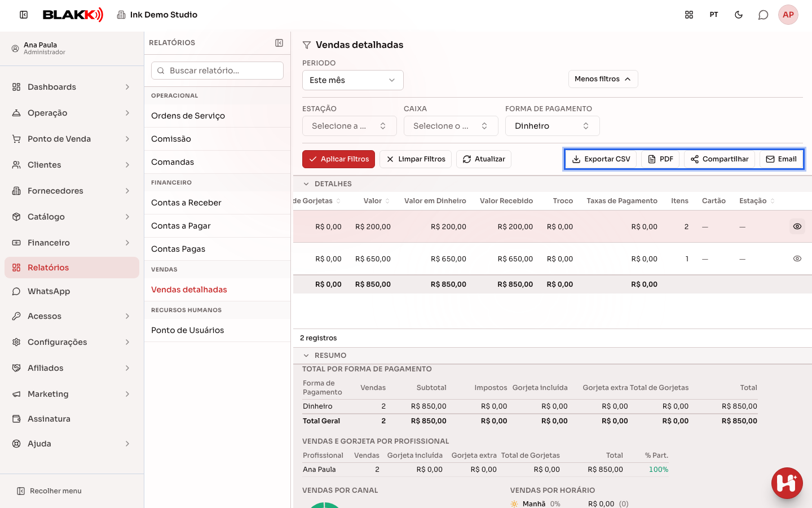Viewport: 812px width, 508px height.
Task: Open the Comandas report
Action: click(x=217, y=162)
